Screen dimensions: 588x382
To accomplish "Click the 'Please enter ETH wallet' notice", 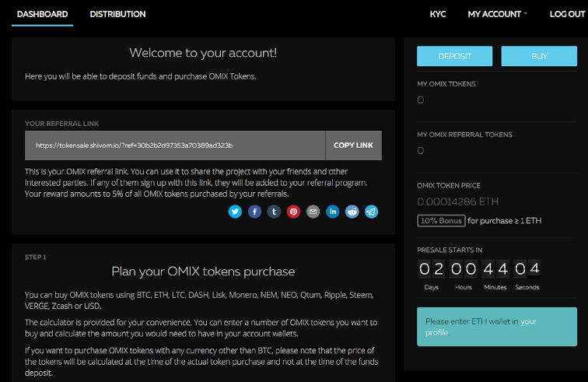I will point(497,327).
